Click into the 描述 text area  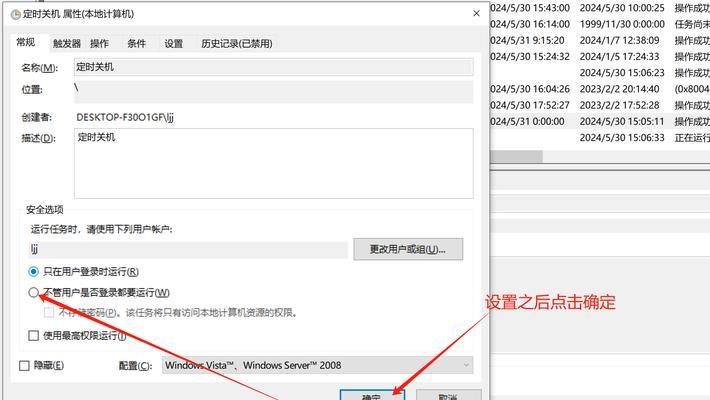(273, 163)
